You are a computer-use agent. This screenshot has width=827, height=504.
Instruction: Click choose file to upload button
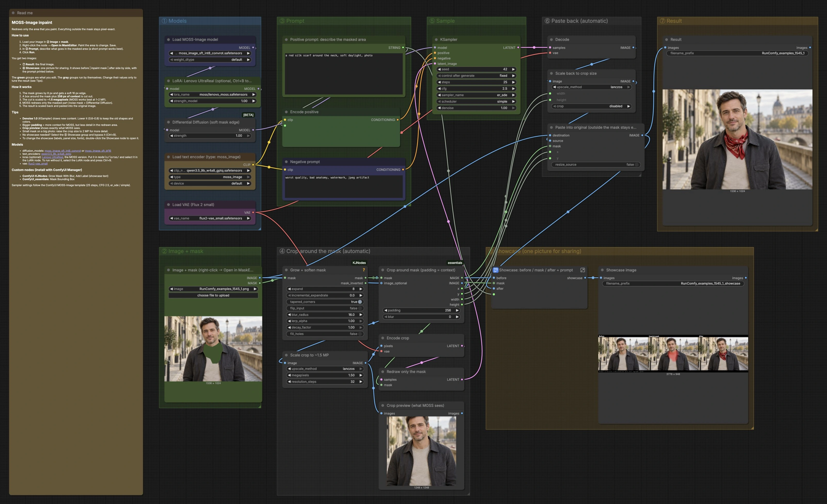click(x=213, y=295)
